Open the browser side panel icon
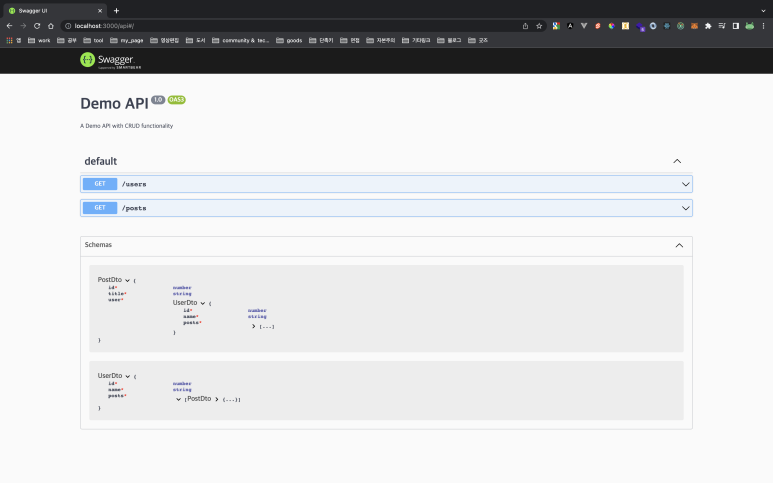Viewport: 773px width, 483px height. tap(736, 26)
